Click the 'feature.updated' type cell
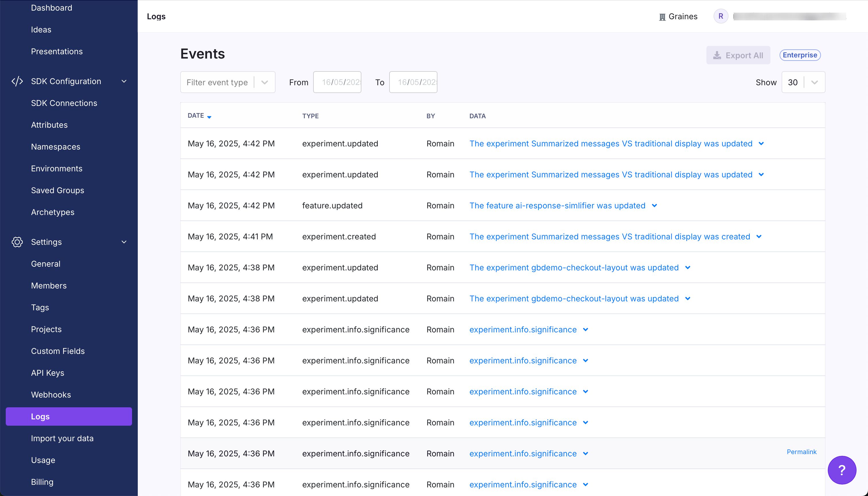 pyautogui.click(x=332, y=206)
